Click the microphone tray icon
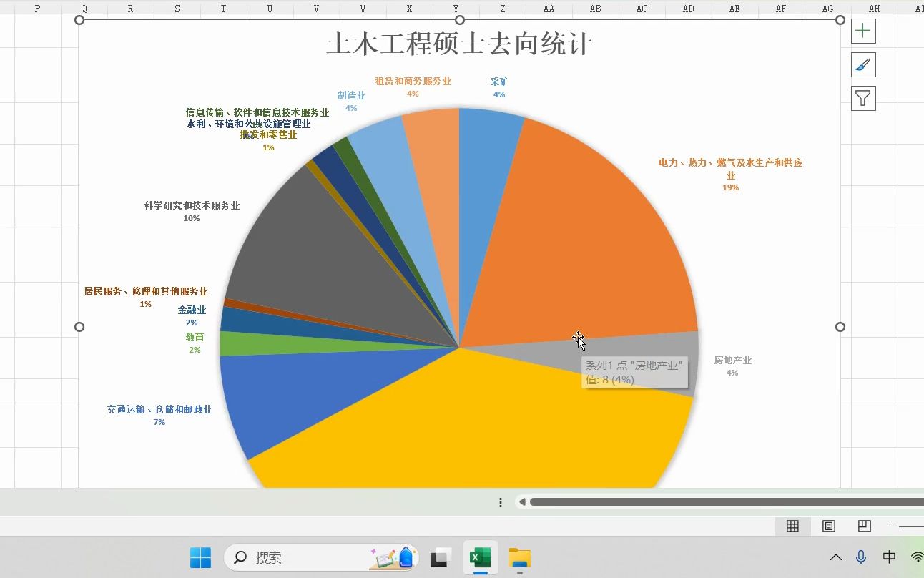Image resolution: width=924 pixels, height=578 pixels. [x=861, y=557]
